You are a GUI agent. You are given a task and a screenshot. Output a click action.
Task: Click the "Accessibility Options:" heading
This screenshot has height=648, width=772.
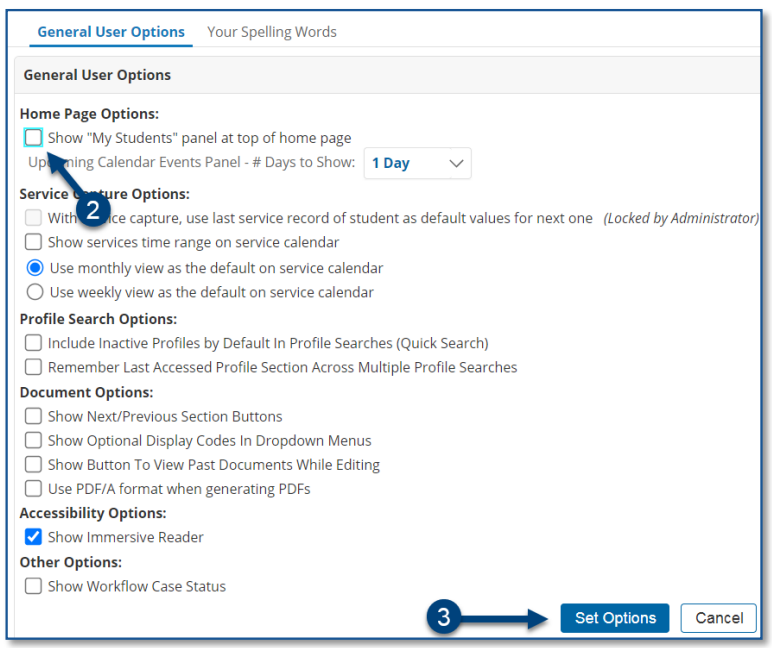tap(93, 513)
